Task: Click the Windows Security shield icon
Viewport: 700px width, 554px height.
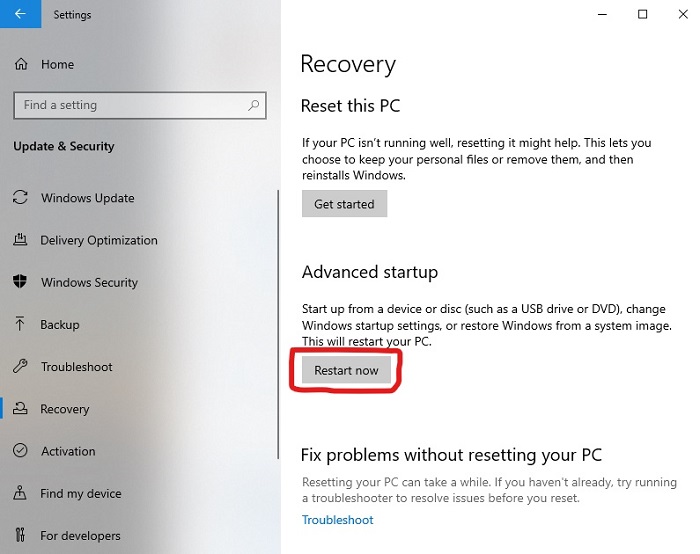Action: pos(20,282)
